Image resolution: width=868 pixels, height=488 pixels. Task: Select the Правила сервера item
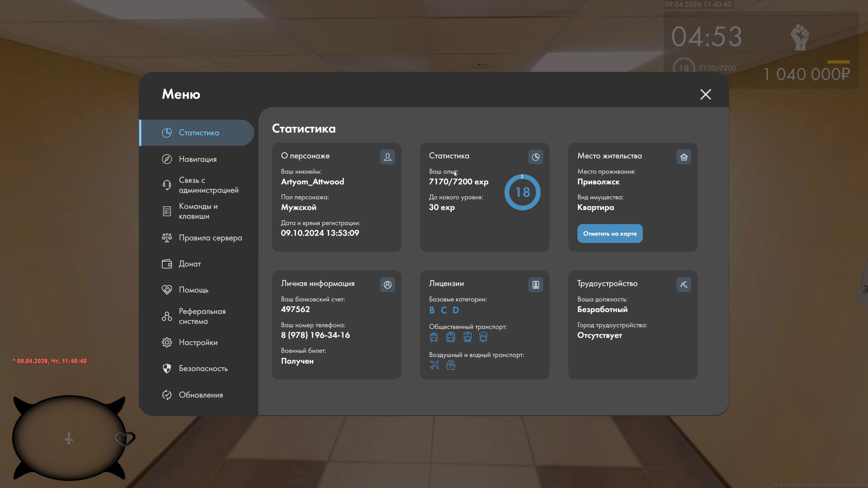(210, 238)
